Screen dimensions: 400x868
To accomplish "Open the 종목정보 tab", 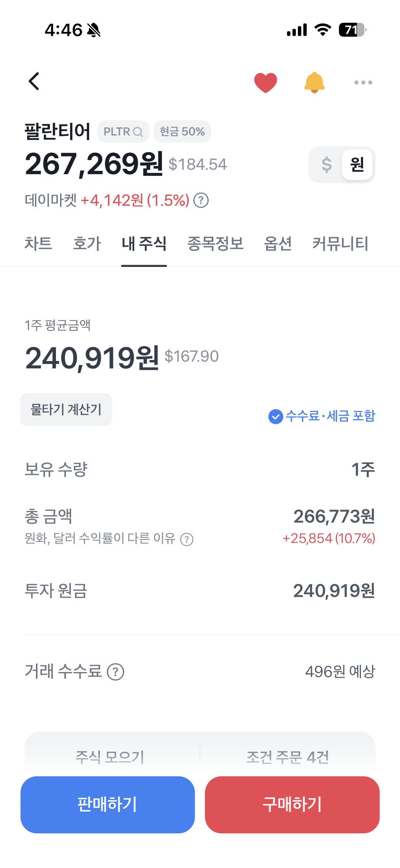I will 215,243.
